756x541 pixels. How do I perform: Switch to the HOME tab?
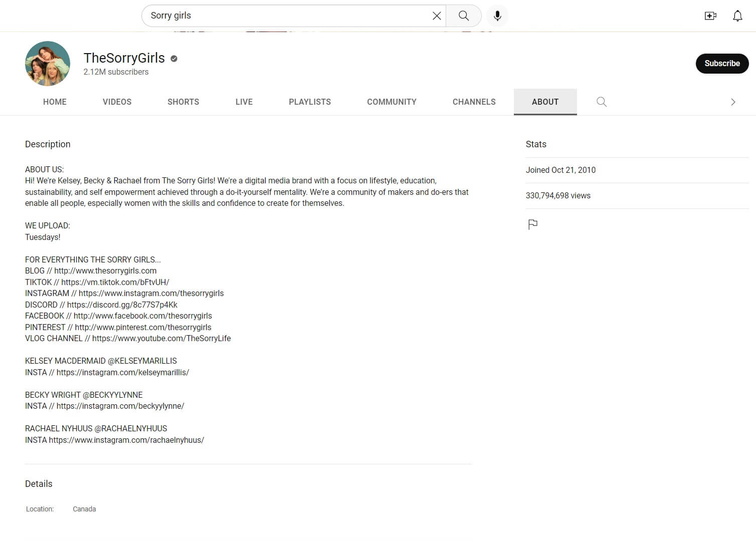tap(55, 102)
